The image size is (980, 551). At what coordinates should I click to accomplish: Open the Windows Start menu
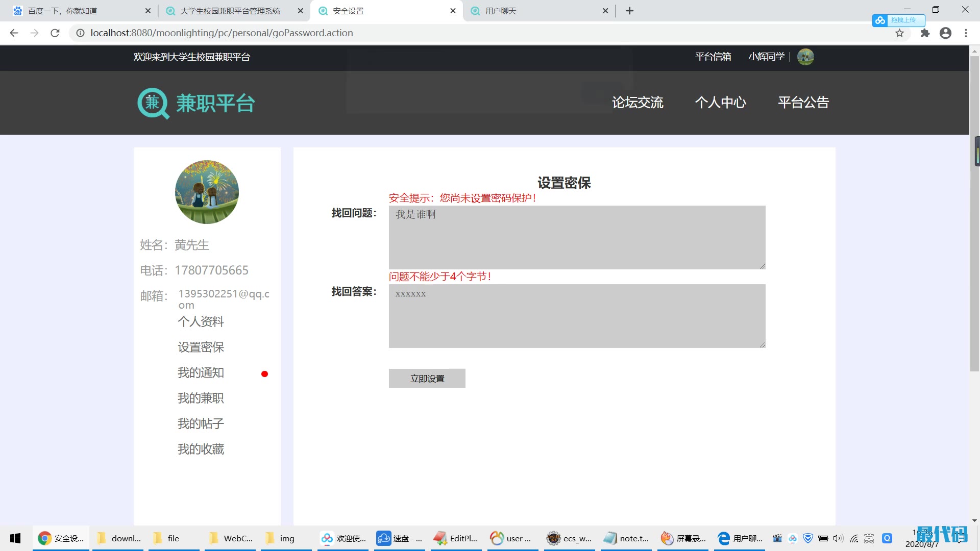[x=15, y=538]
